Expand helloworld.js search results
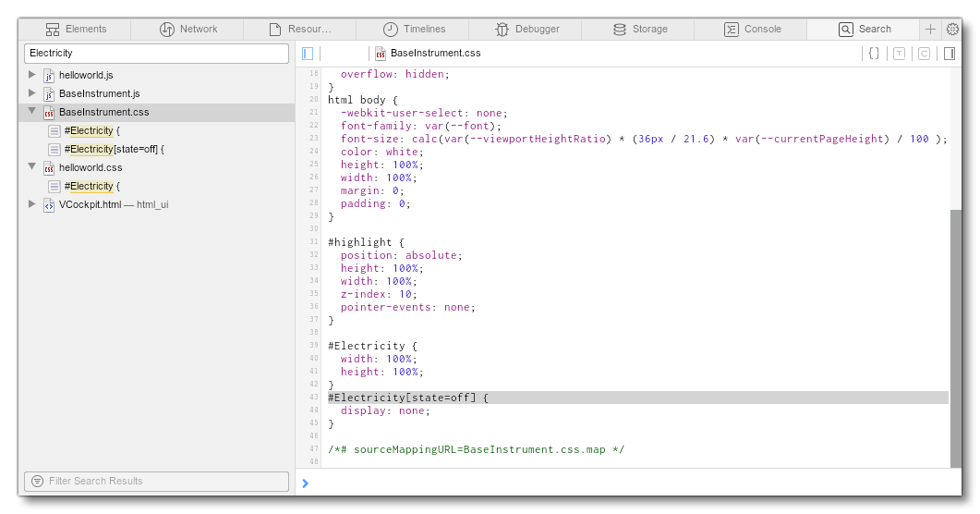 tap(32, 75)
